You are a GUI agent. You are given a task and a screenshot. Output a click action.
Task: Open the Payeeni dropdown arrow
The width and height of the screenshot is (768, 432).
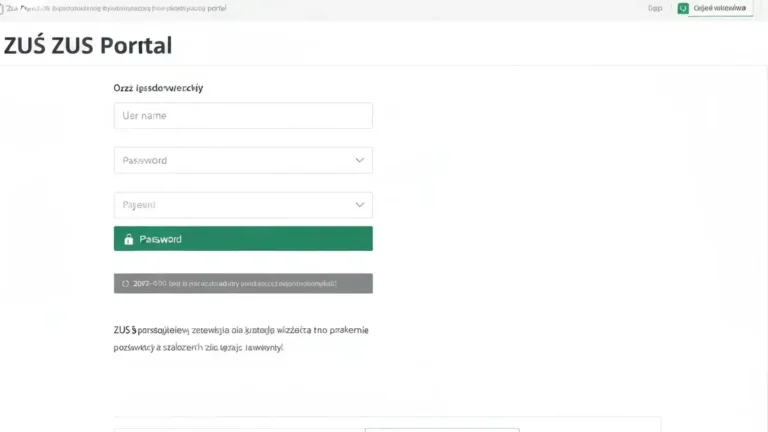click(360, 205)
